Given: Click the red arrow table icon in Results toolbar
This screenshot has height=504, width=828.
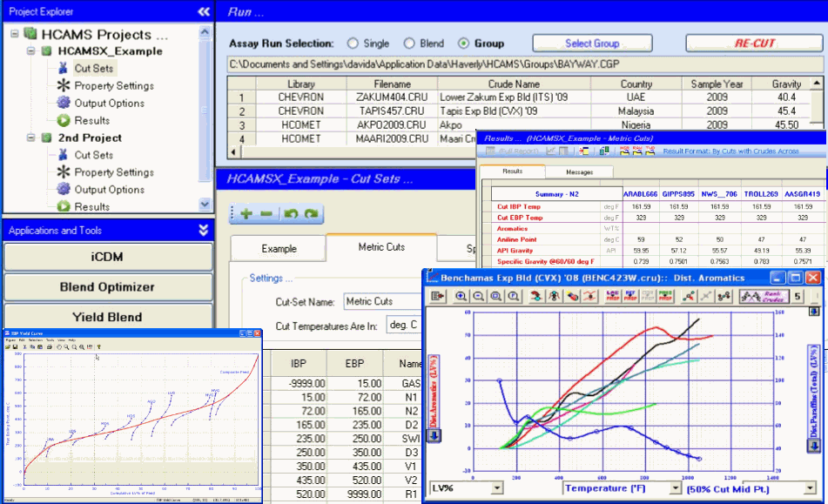Looking at the screenshot, I should pos(584,151).
